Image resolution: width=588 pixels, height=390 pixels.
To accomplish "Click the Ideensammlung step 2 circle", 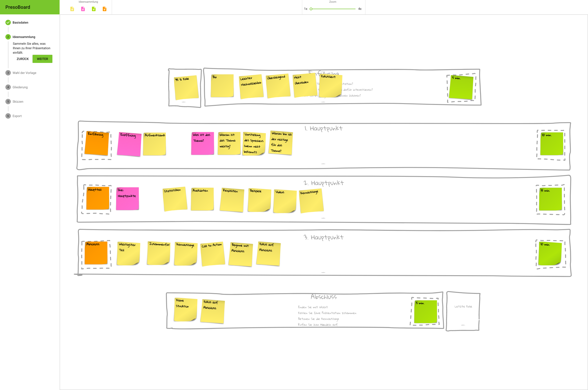I will pyautogui.click(x=8, y=37).
